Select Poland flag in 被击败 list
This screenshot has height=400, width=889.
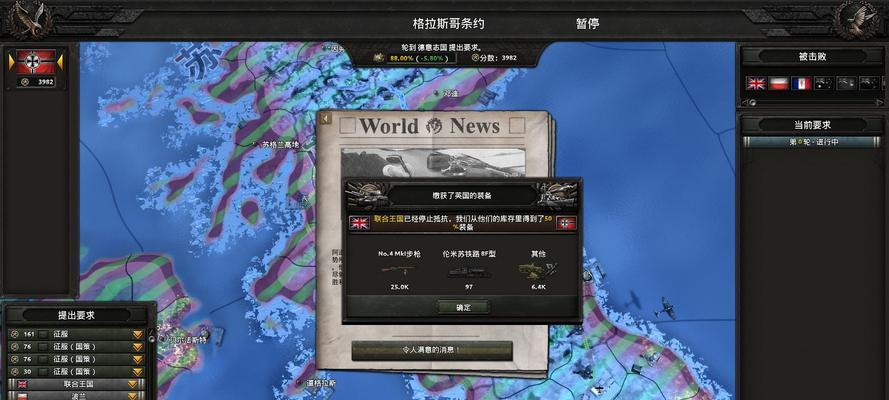(778, 83)
